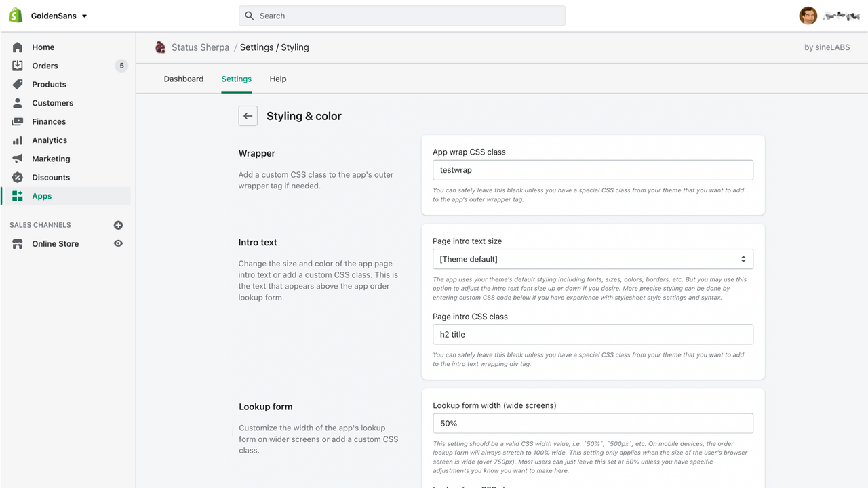Image resolution: width=868 pixels, height=488 pixels.
Task: Open Settings from the breadcrumb path
Action: click(257, 47)
